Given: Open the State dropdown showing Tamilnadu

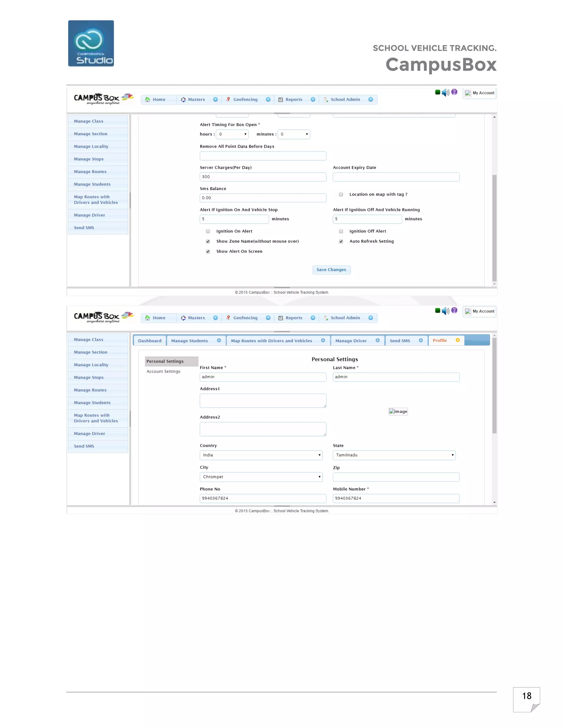Looking at the screenshot, I should tap(394, 455).
